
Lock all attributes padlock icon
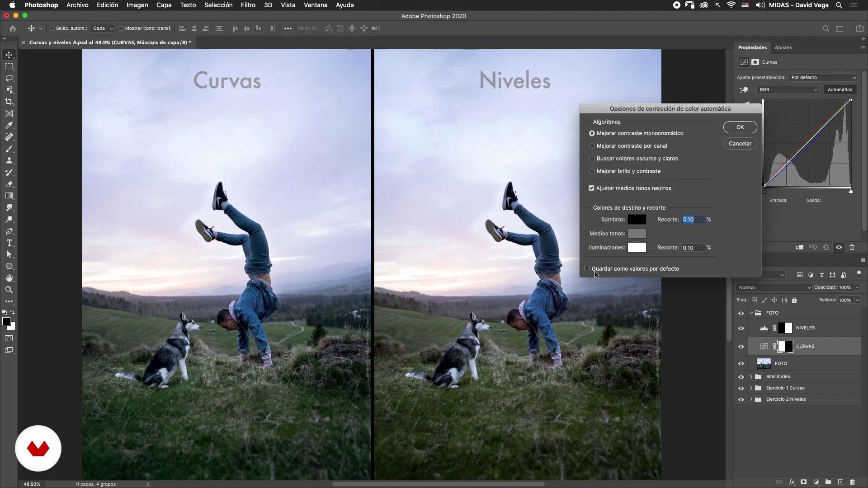coord(794,300)
